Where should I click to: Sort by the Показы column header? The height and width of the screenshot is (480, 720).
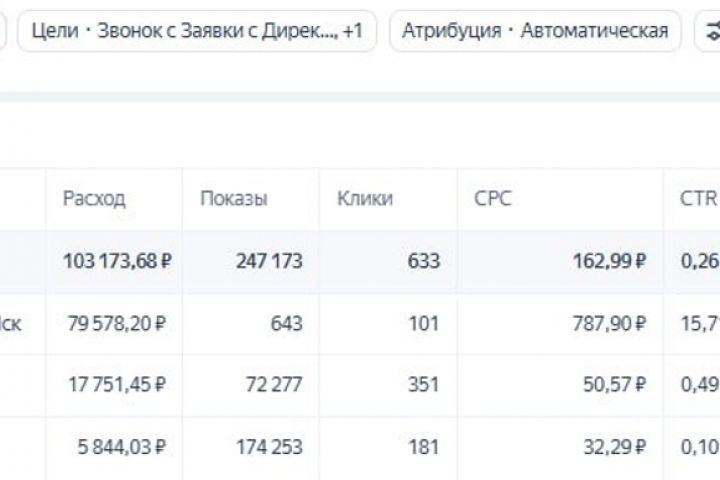point(234,198)
